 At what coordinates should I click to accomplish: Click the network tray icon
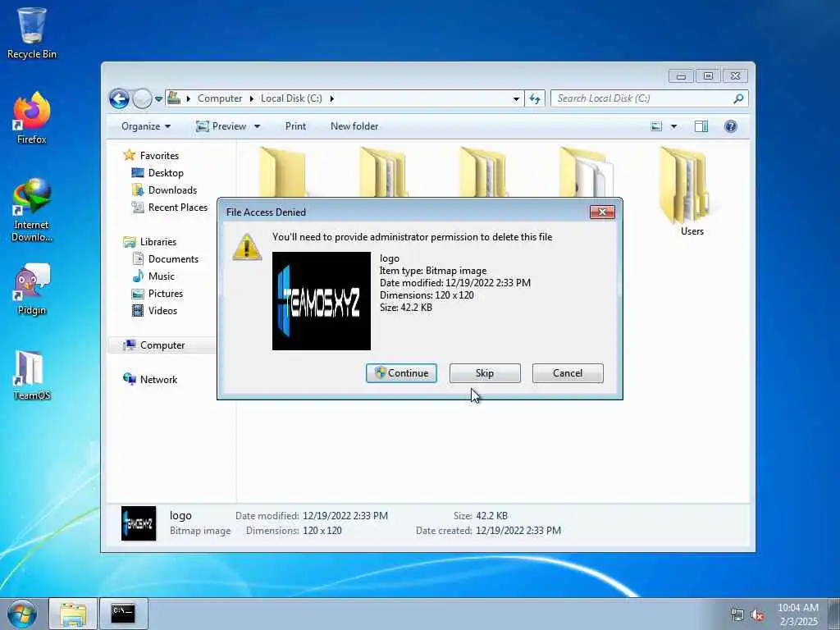[x=737, y=614]
